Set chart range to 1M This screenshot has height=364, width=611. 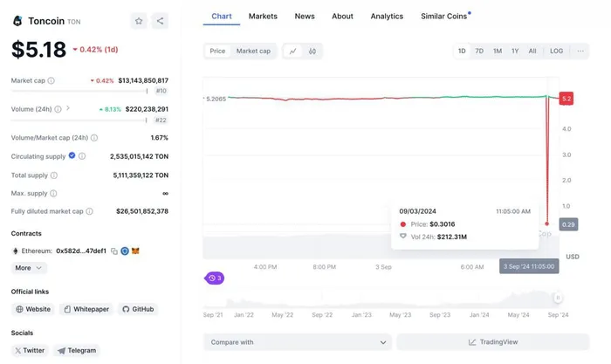pos(498,51)
